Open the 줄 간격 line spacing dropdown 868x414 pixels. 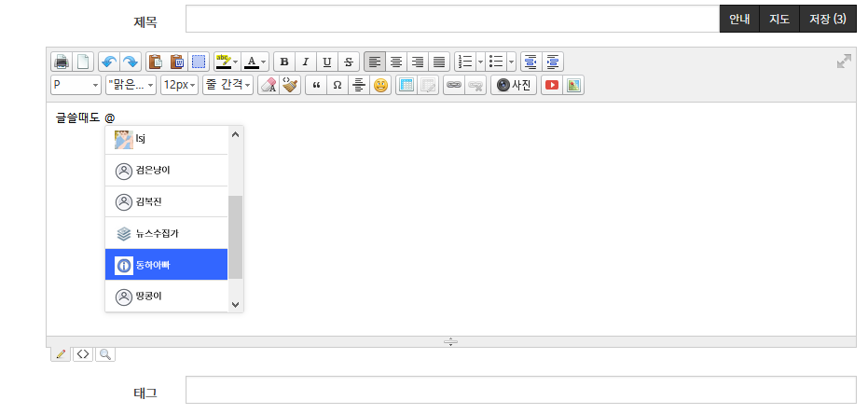click(x=227, y=85)
